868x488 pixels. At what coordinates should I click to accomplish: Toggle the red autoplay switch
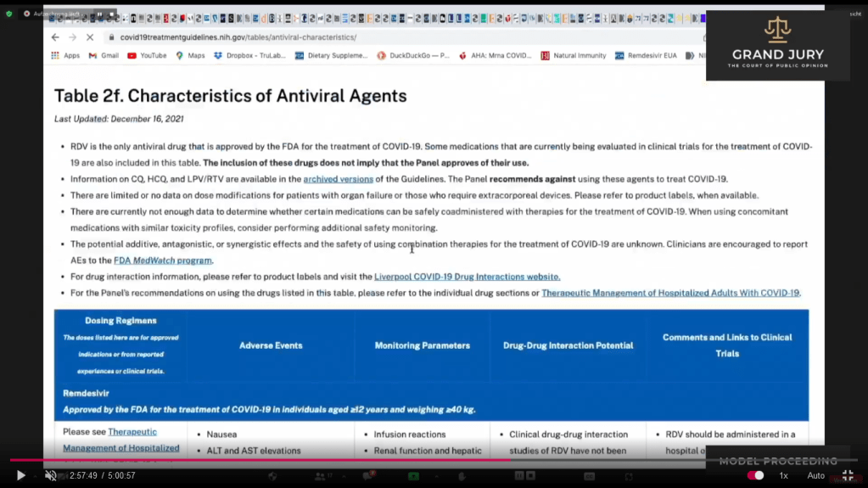click(x=755, y=476)
